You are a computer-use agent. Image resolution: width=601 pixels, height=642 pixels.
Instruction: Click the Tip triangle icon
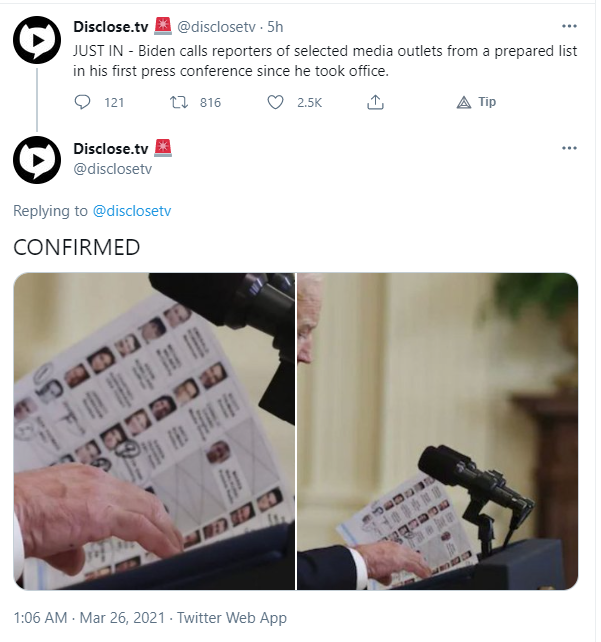[x=463, y=102]
